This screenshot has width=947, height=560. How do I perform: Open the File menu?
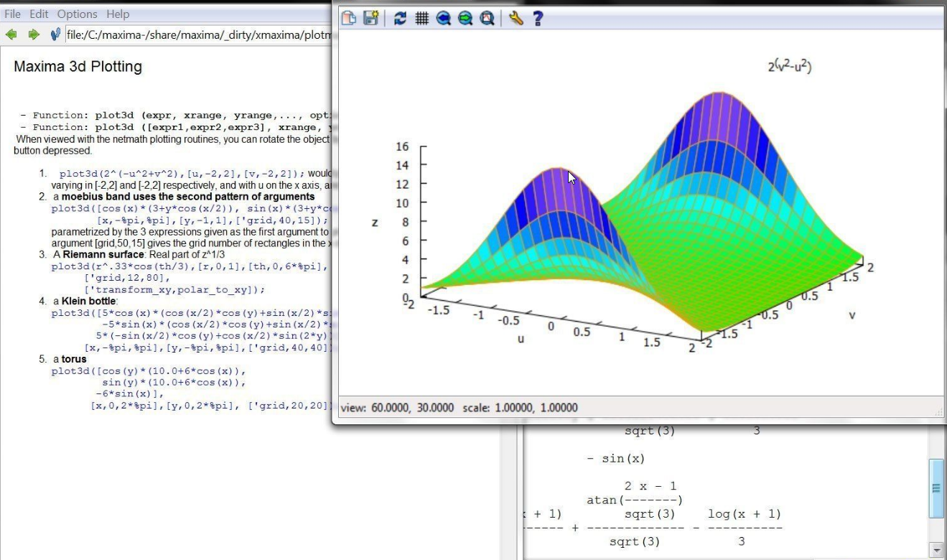(x=12, y=14)
